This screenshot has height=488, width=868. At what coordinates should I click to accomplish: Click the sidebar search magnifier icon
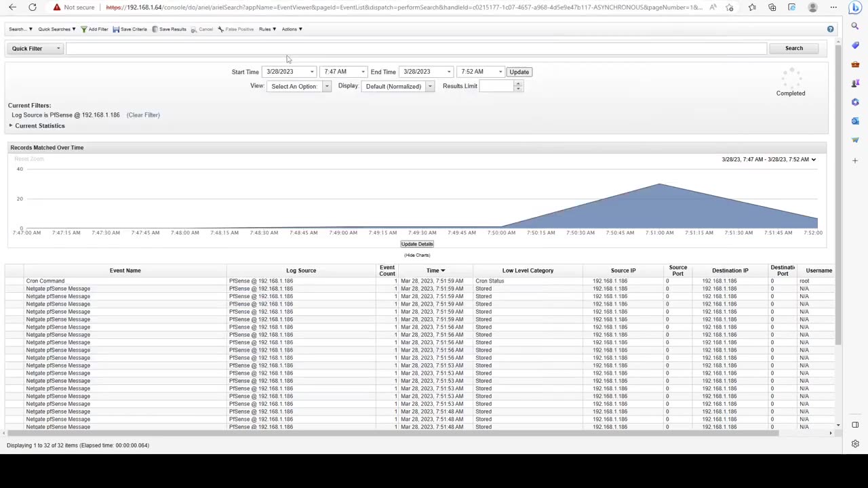[x=855, y=26]
